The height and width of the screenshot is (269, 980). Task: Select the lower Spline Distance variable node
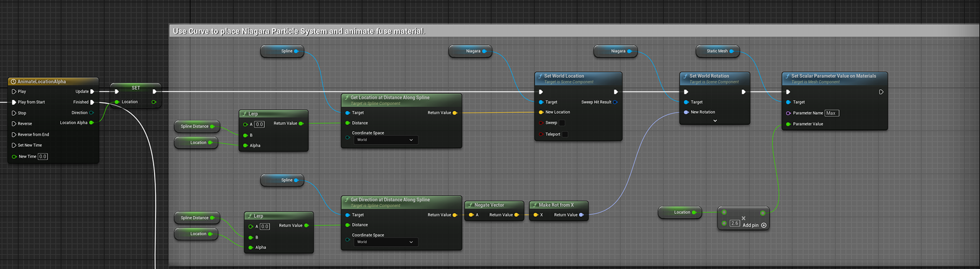197,218
